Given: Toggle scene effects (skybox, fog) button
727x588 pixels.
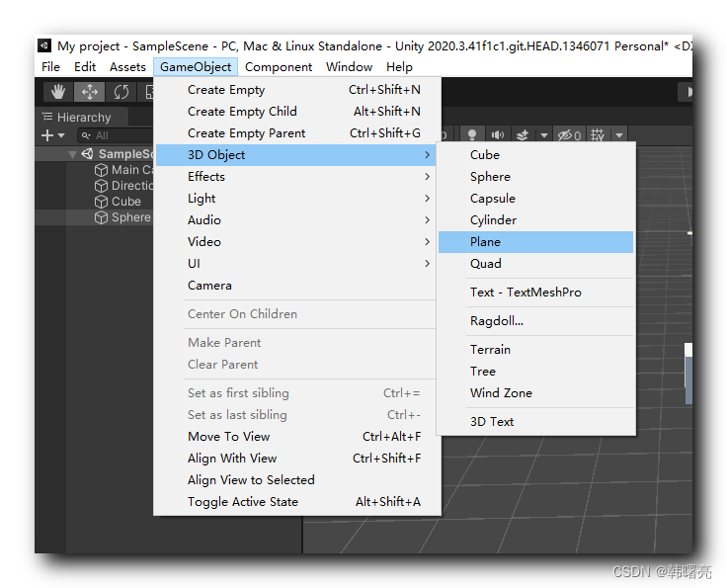Looking at the screenshot, I should point(523,135).
